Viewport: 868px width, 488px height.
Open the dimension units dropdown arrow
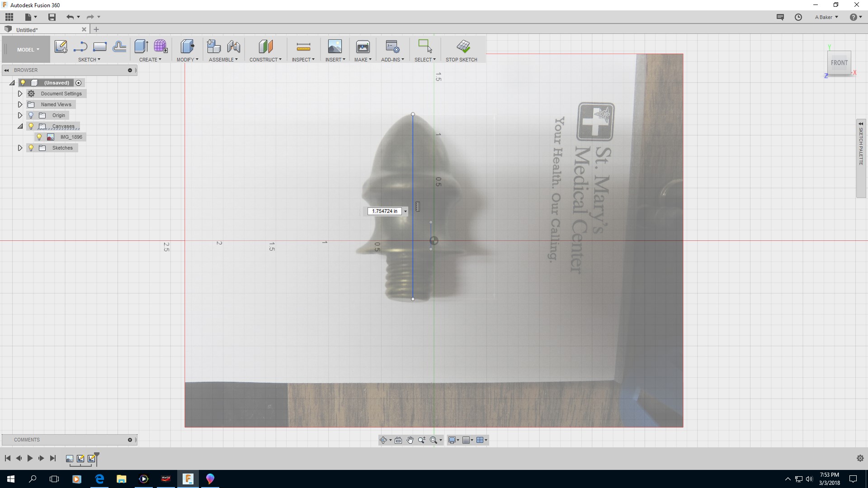(x=406, y=211)
